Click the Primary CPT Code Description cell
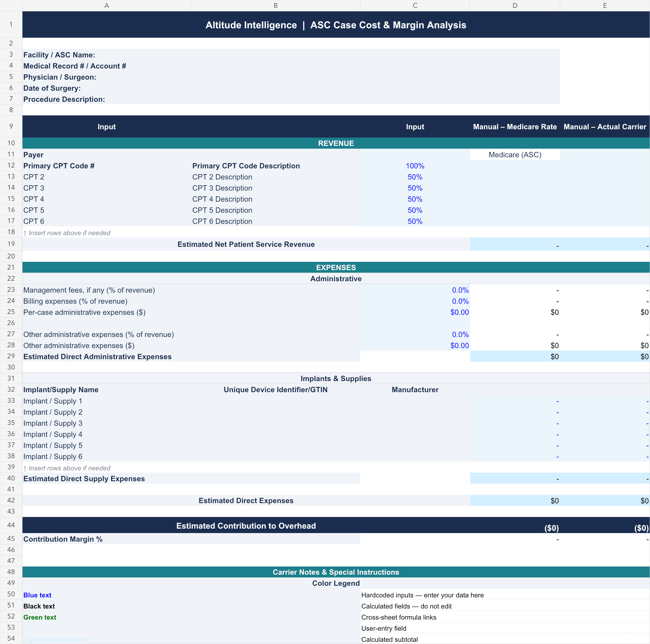The height and width of the screenshot is (644, 650). [x=276, y=166]
